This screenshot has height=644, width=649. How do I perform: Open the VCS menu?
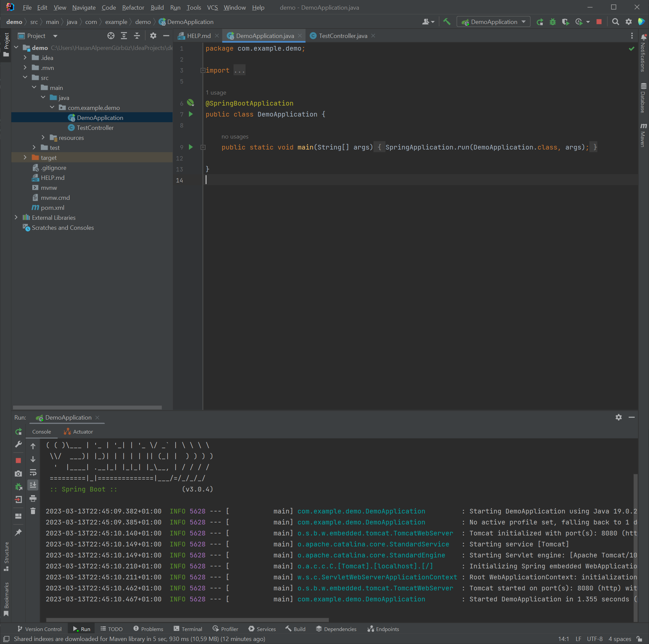[212, 7]
